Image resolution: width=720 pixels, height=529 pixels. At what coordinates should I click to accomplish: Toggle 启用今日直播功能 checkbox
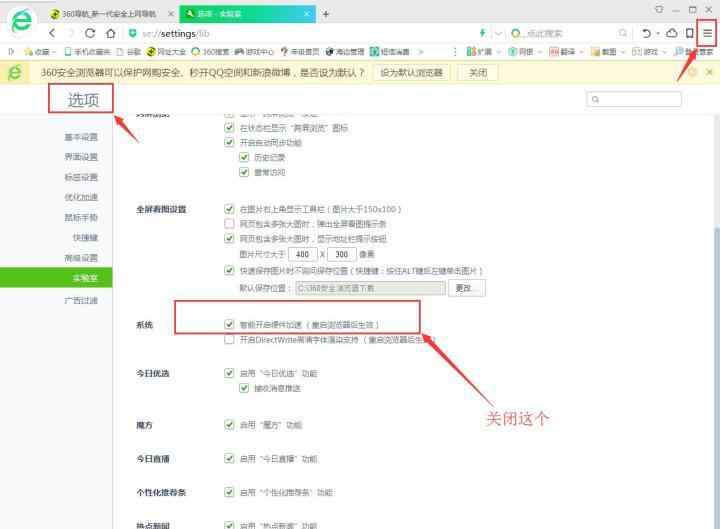[x=229, y=458]
